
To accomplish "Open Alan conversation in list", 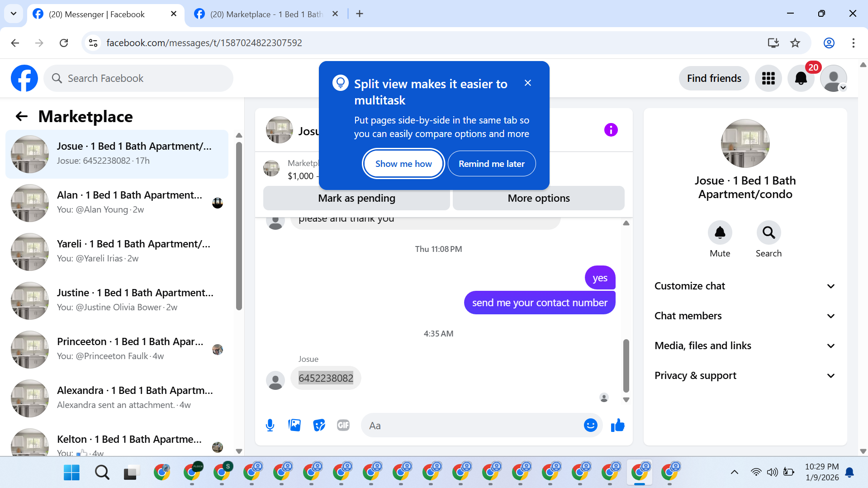I will 117,203.
